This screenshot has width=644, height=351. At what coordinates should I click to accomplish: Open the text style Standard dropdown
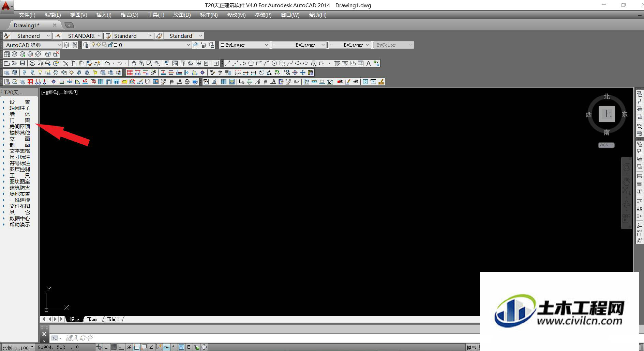31,36
